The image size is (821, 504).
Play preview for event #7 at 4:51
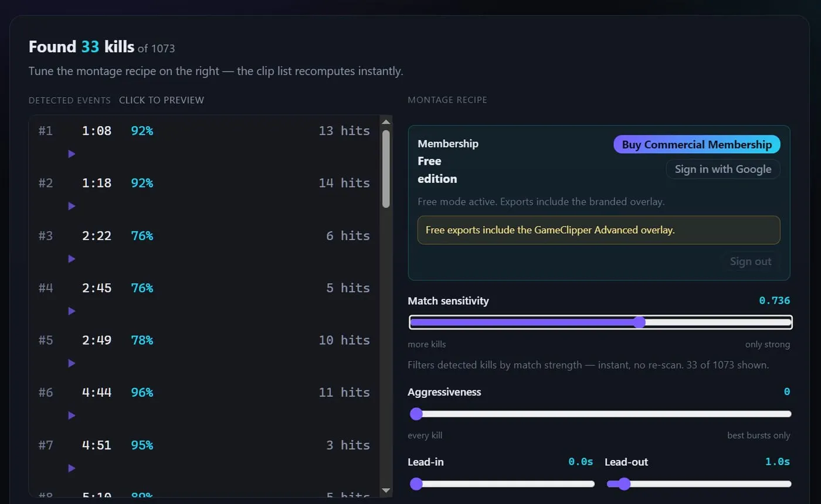pos(72,468)
